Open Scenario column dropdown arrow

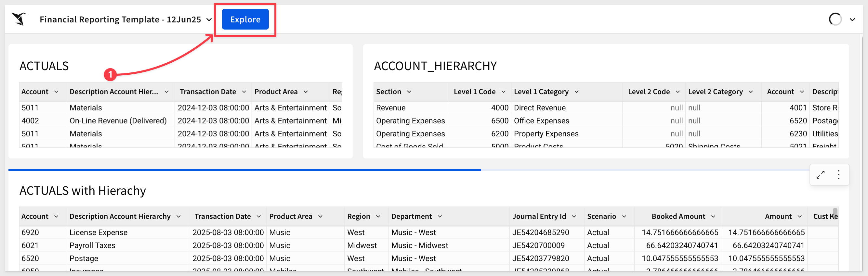[624, 217]
